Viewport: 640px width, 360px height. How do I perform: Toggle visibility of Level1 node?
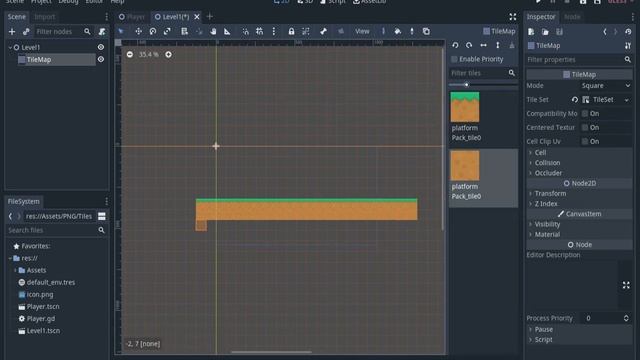(x=100, y=47)
